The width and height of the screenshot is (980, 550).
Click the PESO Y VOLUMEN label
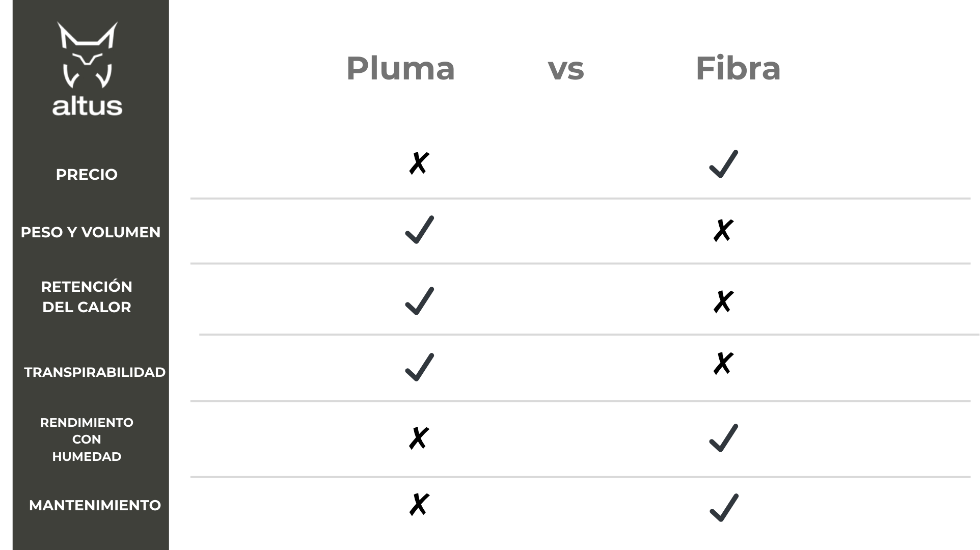91,232
